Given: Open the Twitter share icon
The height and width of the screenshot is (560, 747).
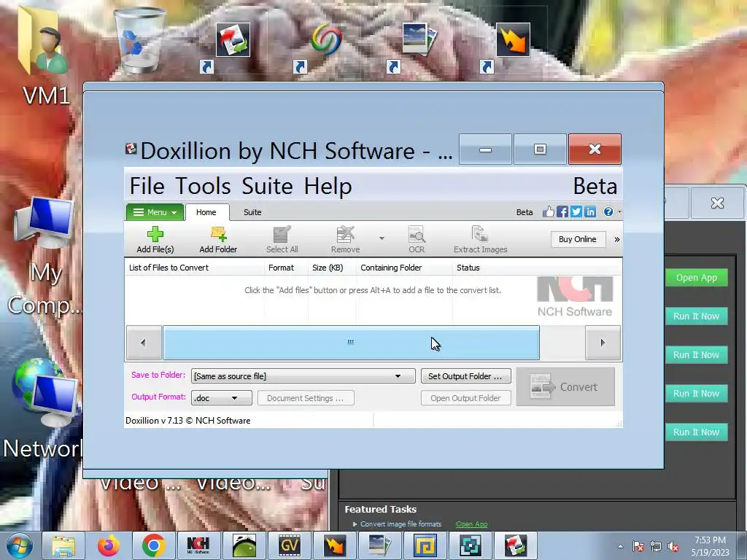Looking at the screenshot, I should pyautogui.click(x=576, y=212).
